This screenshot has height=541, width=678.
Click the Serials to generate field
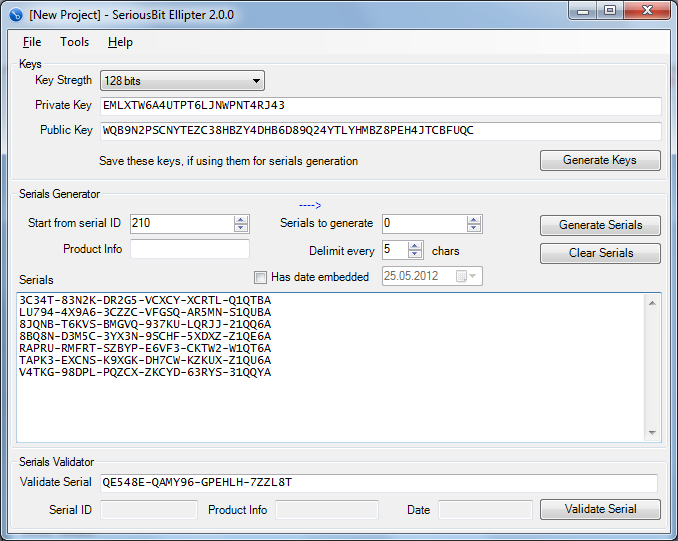pyautogui.click(x=425, y=224)
